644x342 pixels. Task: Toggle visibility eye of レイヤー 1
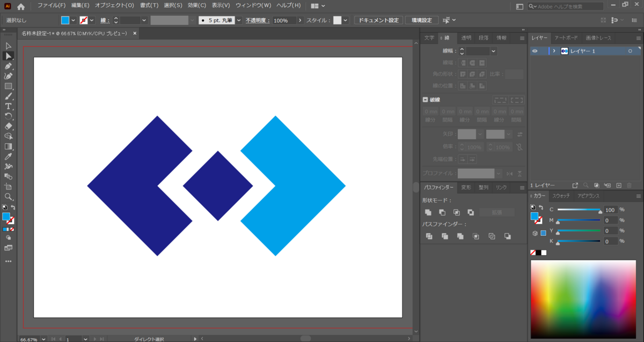pyautogui.click(x=535, y=51)
